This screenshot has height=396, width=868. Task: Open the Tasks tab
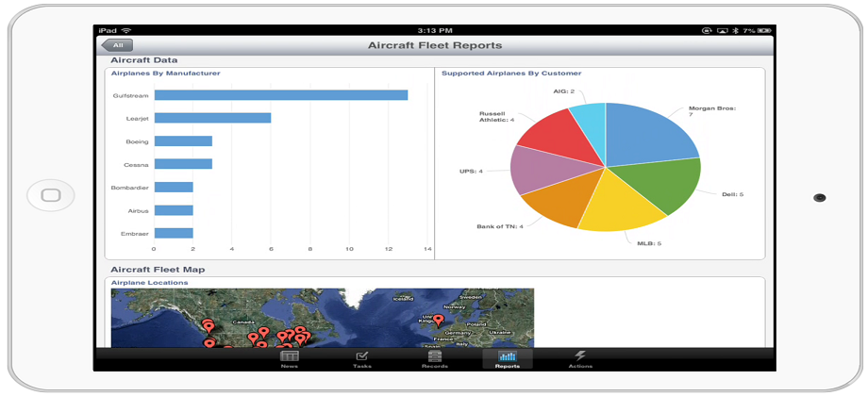361,359
